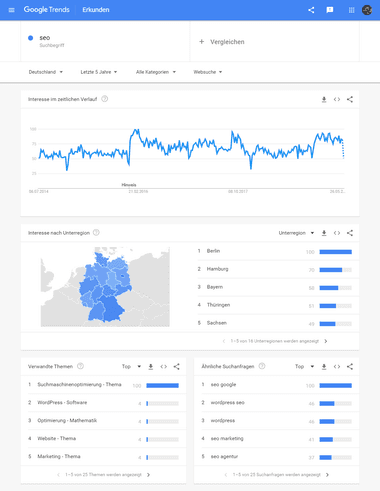Click the Germany map
380x491 pixels.
(105, 287)
